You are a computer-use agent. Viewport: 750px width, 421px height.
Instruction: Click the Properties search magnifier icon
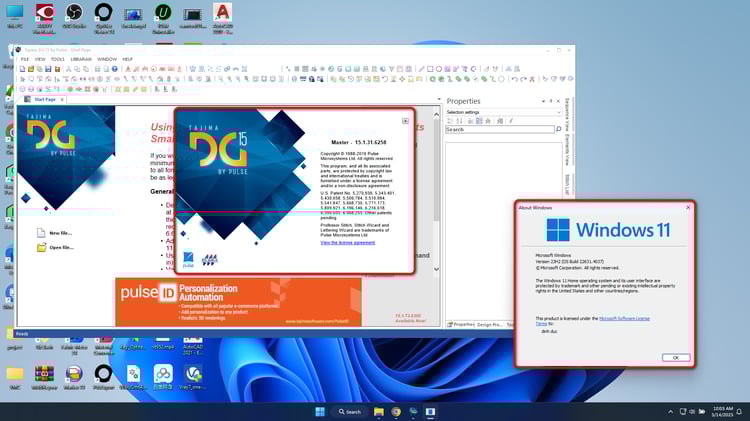(558, 129)
